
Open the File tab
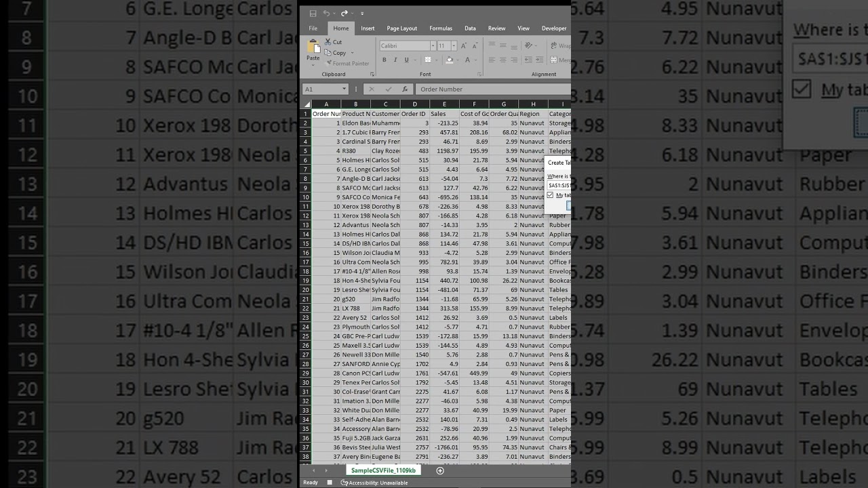pyautogui.click(x=313, y=28)
